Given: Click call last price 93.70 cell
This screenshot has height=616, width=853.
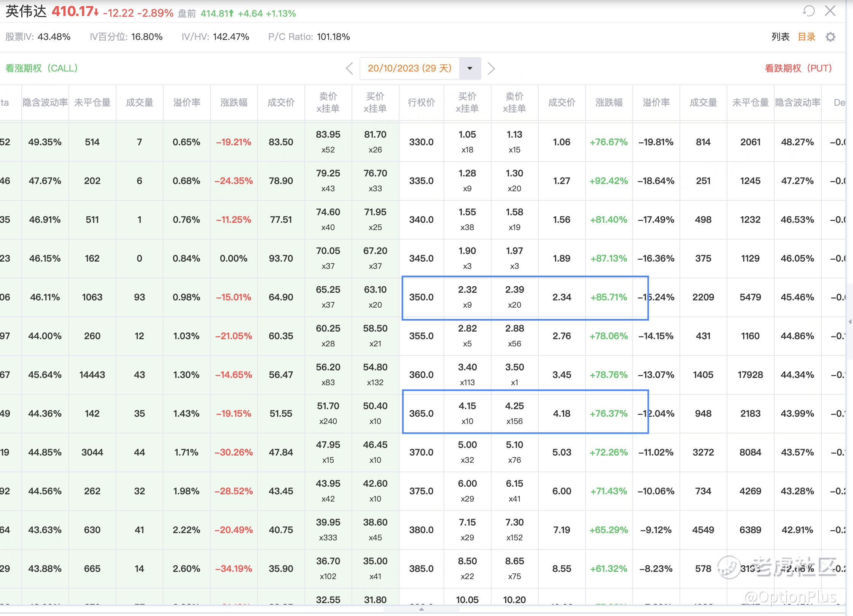Looking at the screenshot, I should (281, 259).
